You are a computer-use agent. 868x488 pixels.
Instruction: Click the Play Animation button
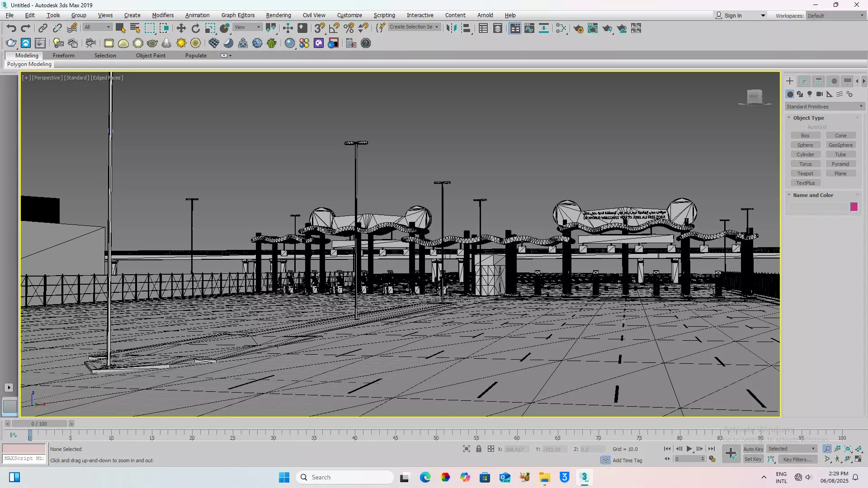pos(689,449)
